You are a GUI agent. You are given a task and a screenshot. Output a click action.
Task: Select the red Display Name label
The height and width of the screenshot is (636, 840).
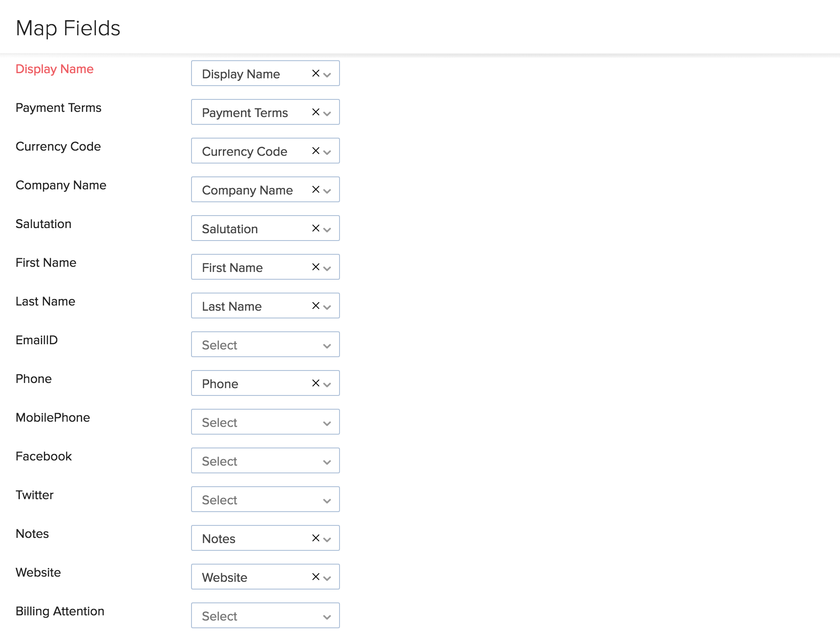coord(54,69)
